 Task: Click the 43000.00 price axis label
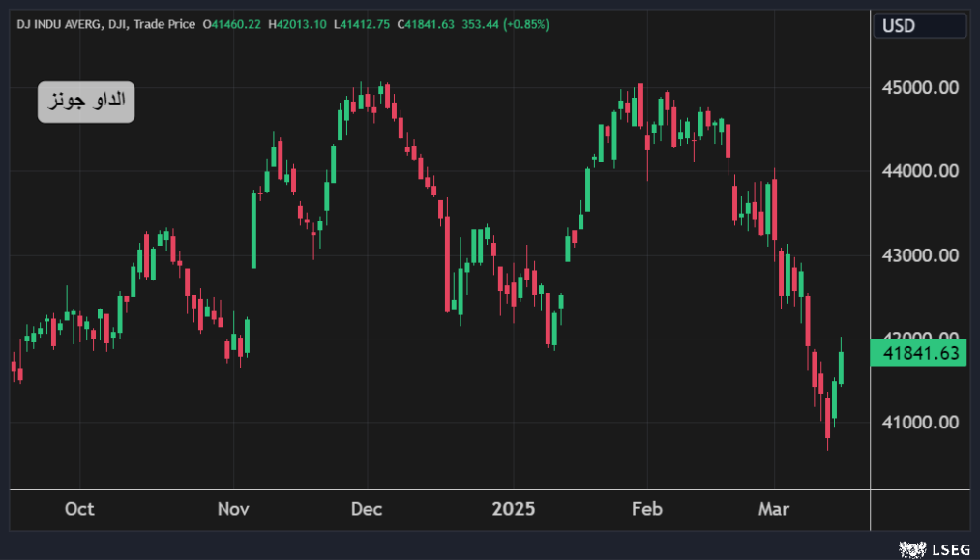pyautogui.click(x=920, y=255)
